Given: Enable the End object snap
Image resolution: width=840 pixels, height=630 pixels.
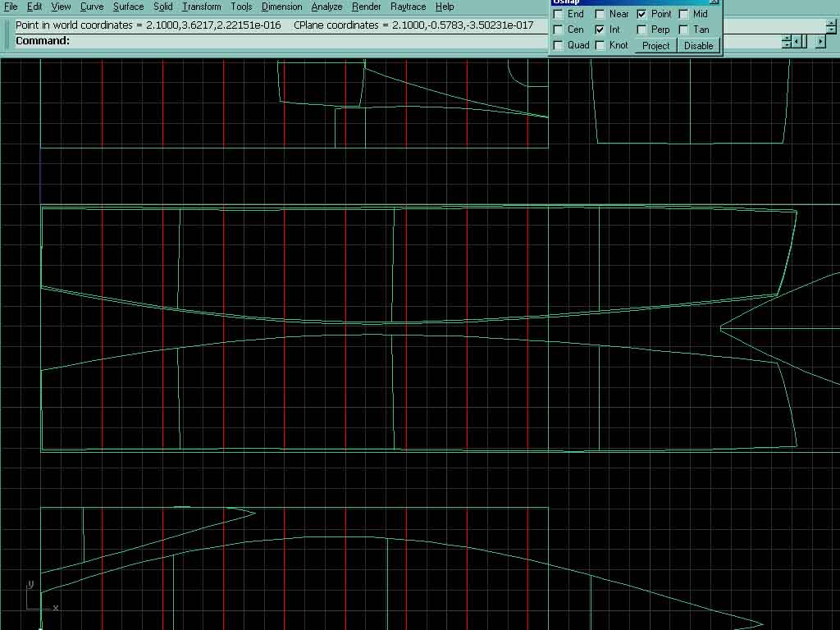Looking at the screenshot, I should (559, 14).
